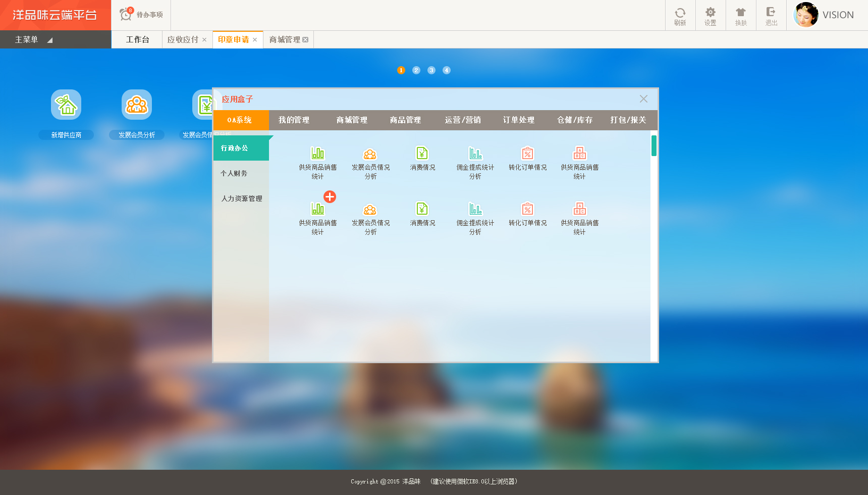Expand the 主菜单 main menu
Screen dimensions: 868x495
pyautogui.click(x=28, y=39)
